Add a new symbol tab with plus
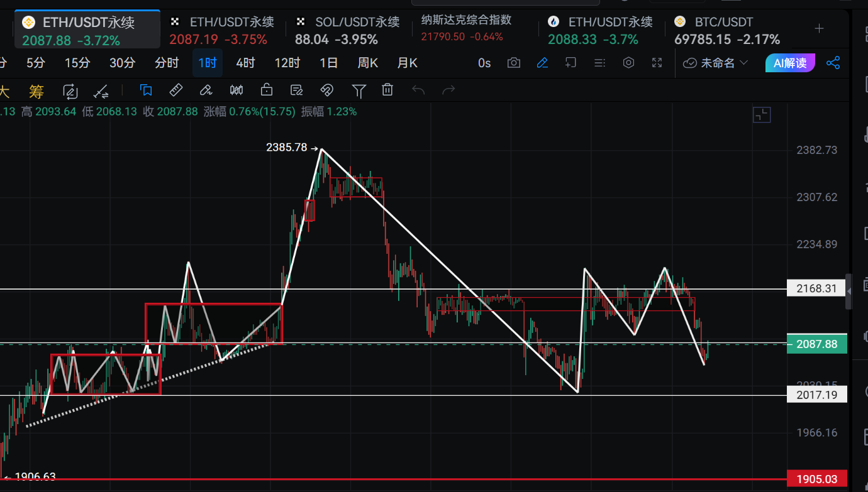Image resolution: width=868 pixels, height=492 pixels. point(819,29)
